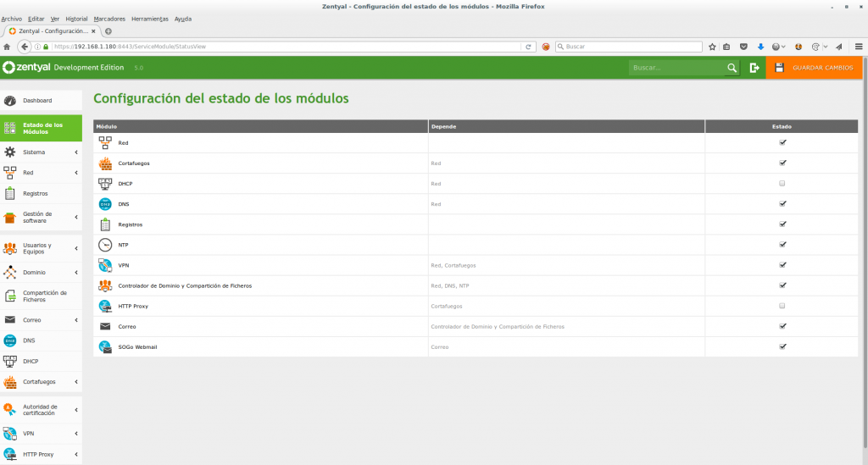Click the Red module icon in table
Image resolution: width=868 pixels, height=465 pixels.
105,142
